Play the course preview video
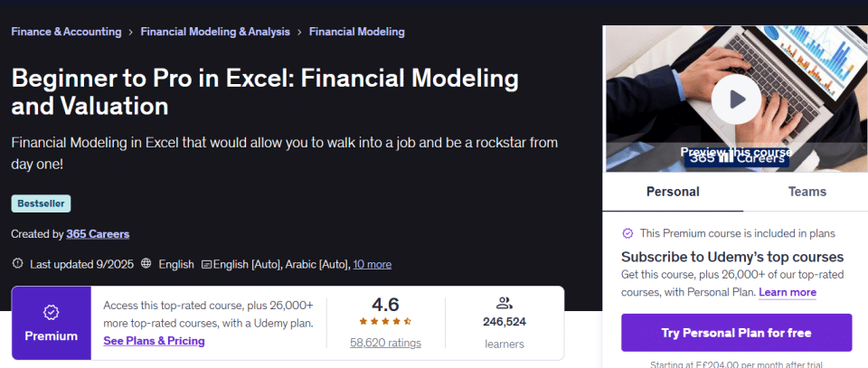Image resolution: width=868 pixels, height=368 pixels. [x=736, y=99]
